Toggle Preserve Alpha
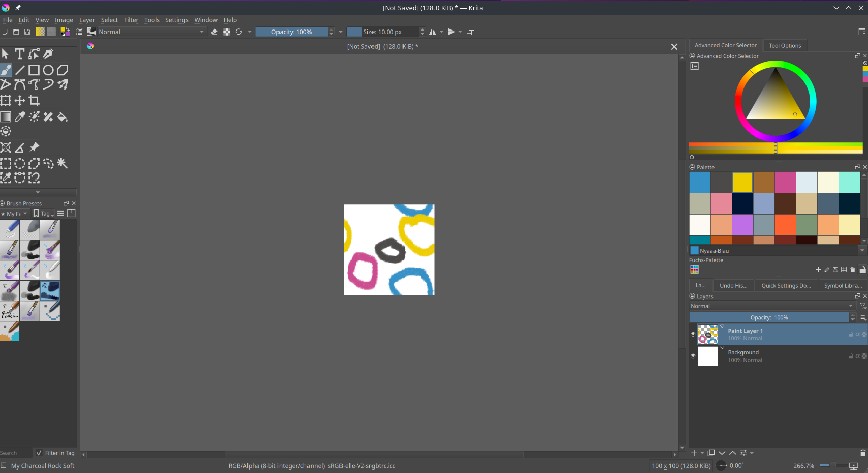868x473 pixels. tap(227, 32)
